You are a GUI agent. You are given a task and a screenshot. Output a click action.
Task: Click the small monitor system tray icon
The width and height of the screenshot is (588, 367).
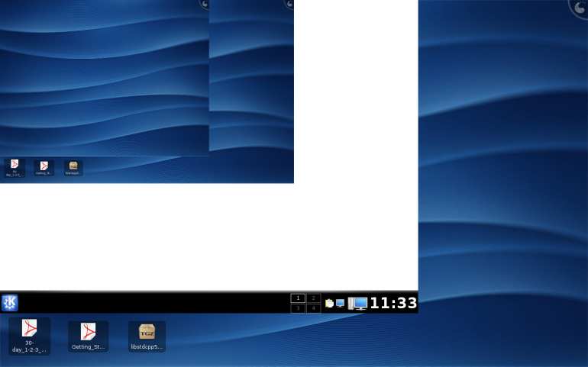pyautogui.click(x=341, y=303)
